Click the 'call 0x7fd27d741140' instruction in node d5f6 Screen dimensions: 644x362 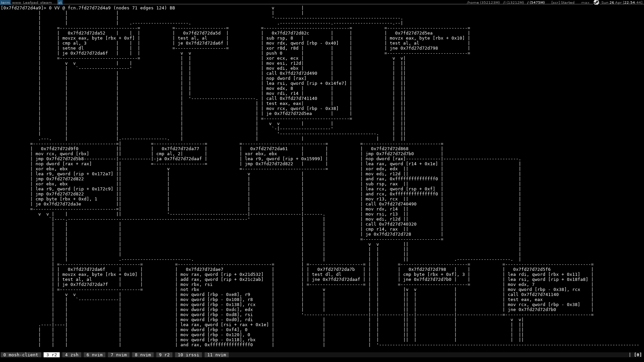tap(533, 295)
